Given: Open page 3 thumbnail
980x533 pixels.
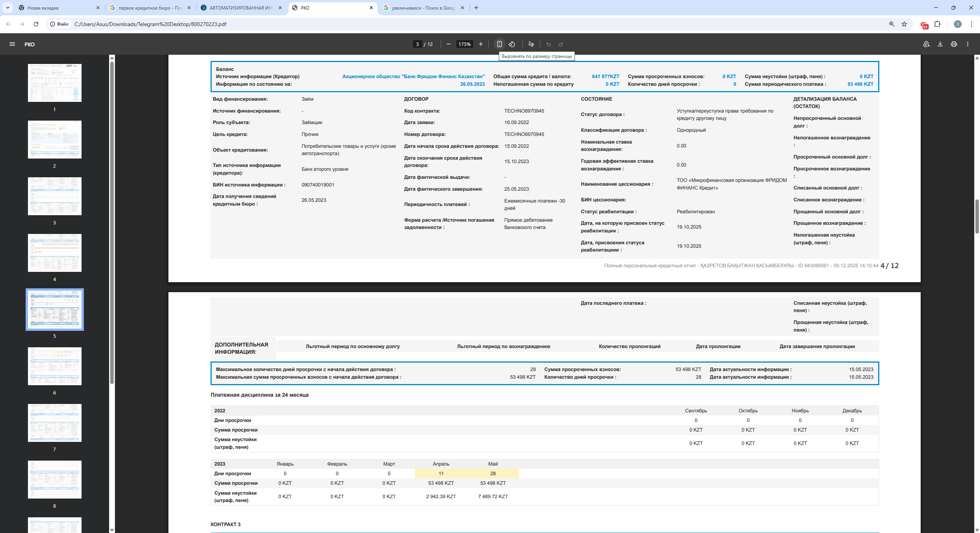Looking at the screenshot, I should [54, 196].
